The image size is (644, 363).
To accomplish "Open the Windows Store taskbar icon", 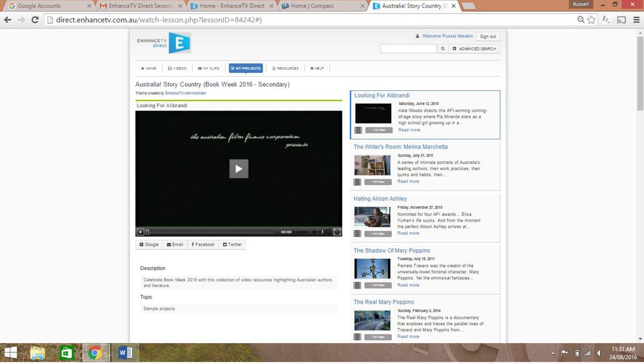I will (x=67, y=353).
